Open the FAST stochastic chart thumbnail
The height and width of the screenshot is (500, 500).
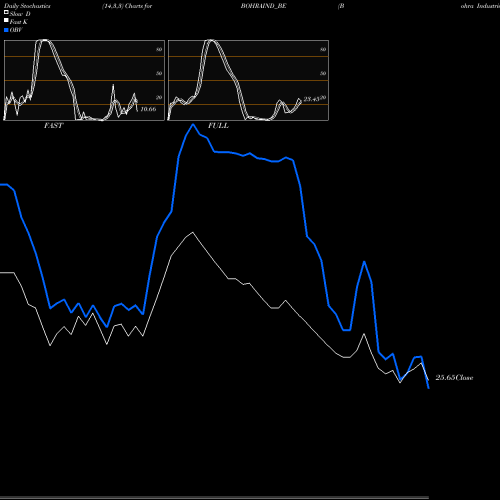pos(84,80)
